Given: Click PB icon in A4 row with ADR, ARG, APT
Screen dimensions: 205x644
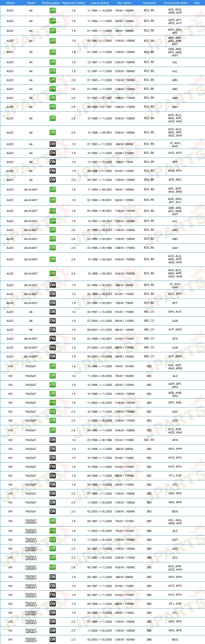Looking at the screenshot, I should 52,31.
